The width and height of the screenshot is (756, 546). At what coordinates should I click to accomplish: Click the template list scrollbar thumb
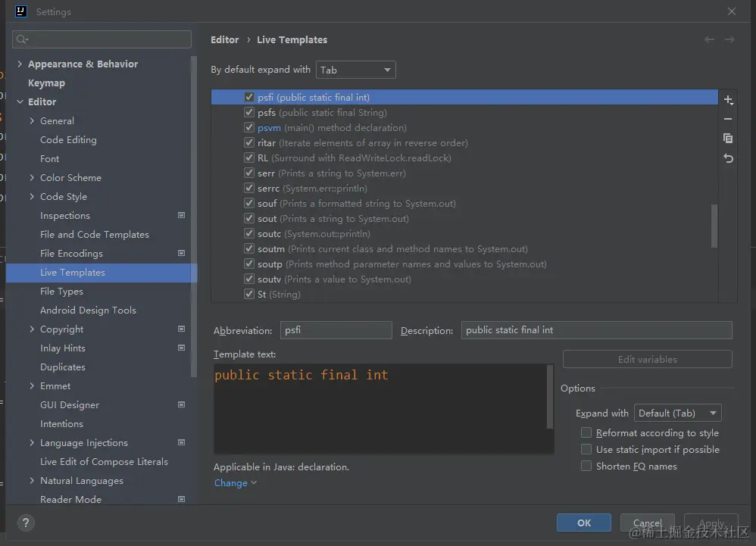[714, 226]
